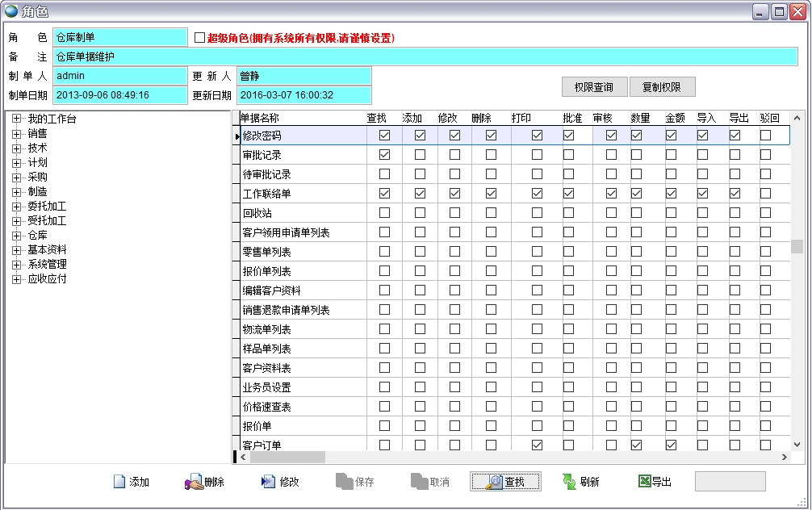The image size is (812, 510).
Task: Uncheck 查找 permission for 修改密码 row
Action: coord(384,136)
